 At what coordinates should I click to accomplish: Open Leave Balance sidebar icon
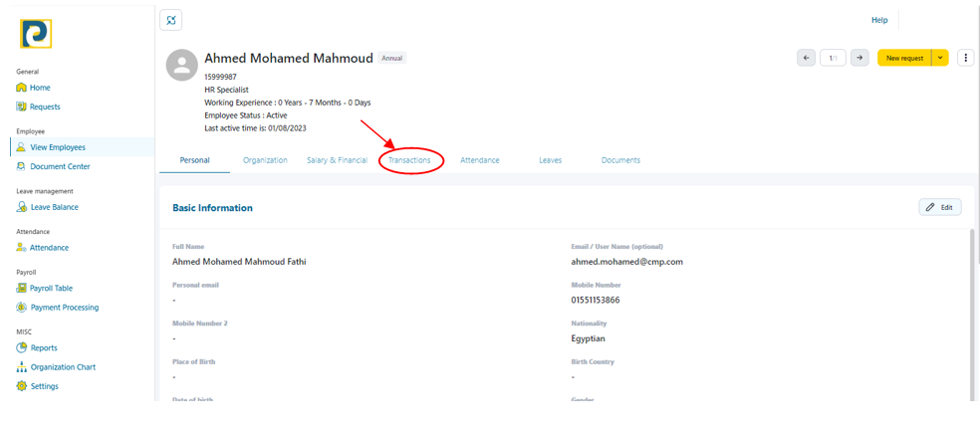(x=22, y=207)
